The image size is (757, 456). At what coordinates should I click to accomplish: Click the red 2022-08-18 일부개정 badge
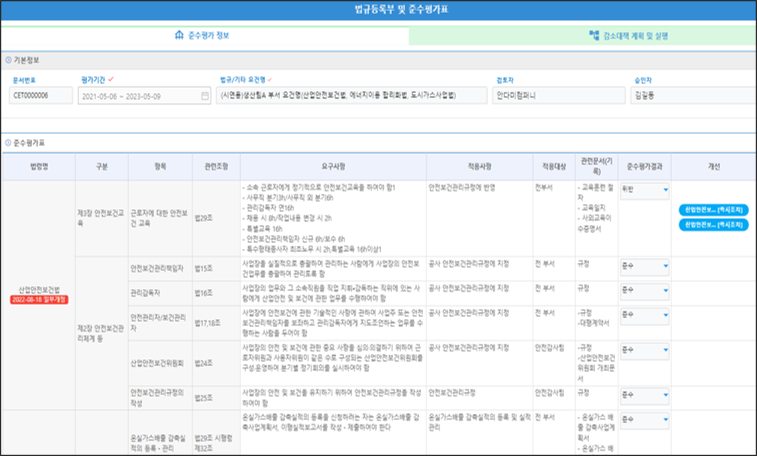click(x=39, y=300)
